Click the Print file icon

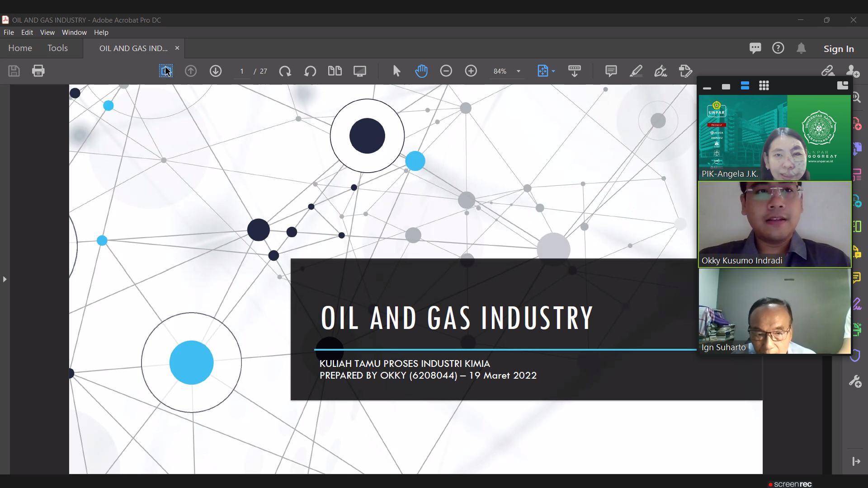[38, 71]
